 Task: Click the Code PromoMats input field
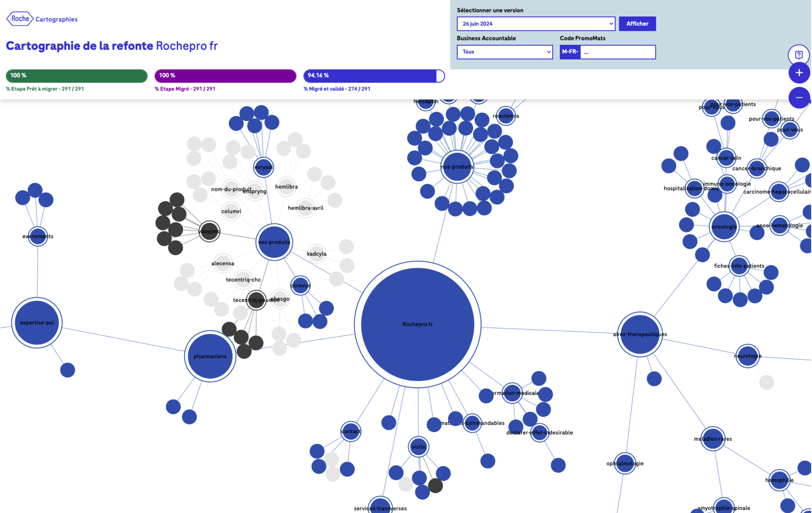[x=618, y=52]
